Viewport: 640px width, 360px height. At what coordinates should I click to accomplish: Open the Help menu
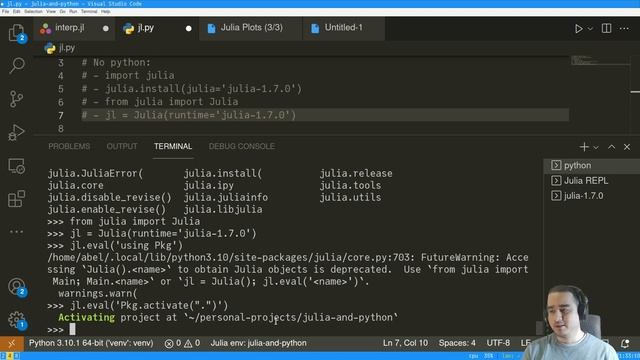coord(106,12)
